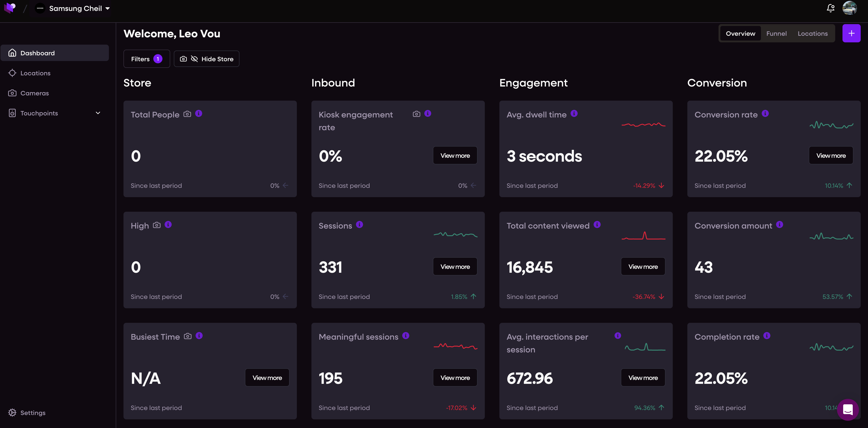Click the info icon beside Total People

pos(199,113)
